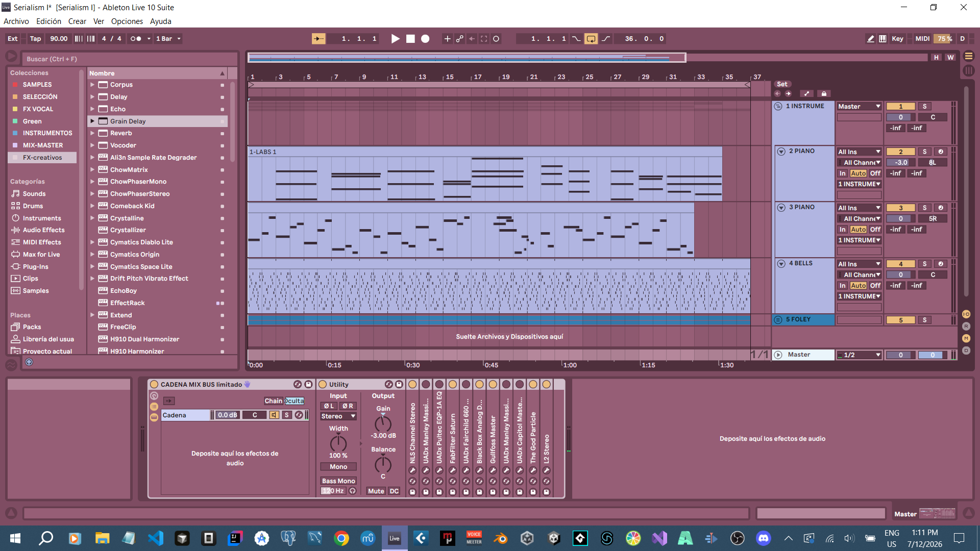This screenshot has height=551, width=980.
Task: Click the MIDI arrangement overdub plus icon
Action: [447, 39]
